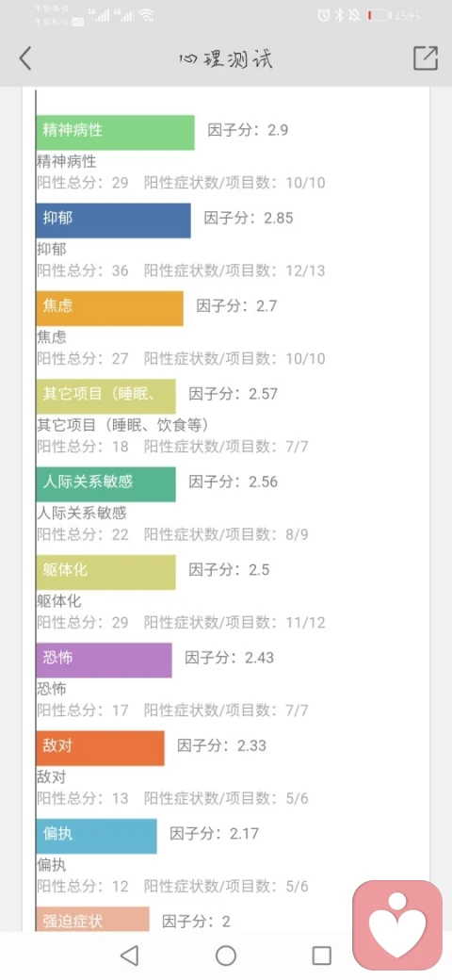Screen dimensions: 452x980
Task: Tap 因子分：2.9 score label
Action: [x=248, y=131]
